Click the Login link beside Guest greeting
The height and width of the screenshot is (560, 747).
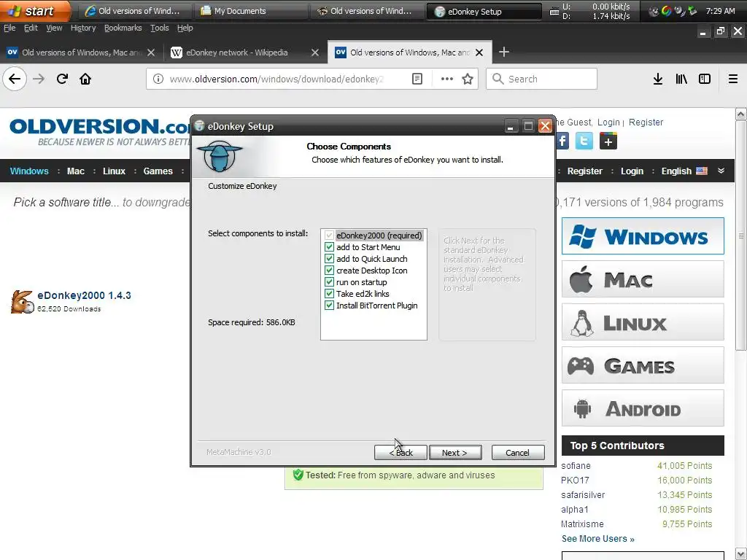pos(608,122)
